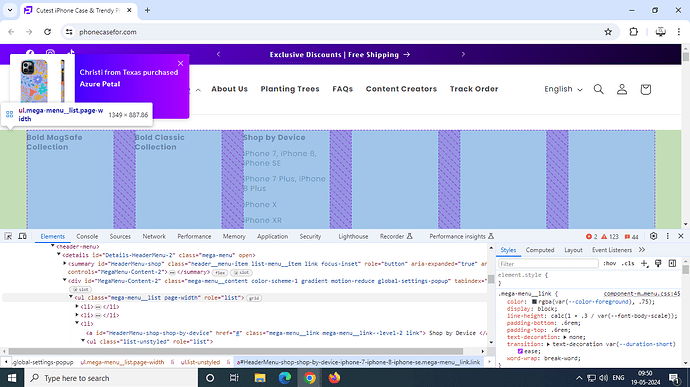Expand the text-decoration shorthand triangle
Viewport: 690px width, 387px height.
point(565,337)
